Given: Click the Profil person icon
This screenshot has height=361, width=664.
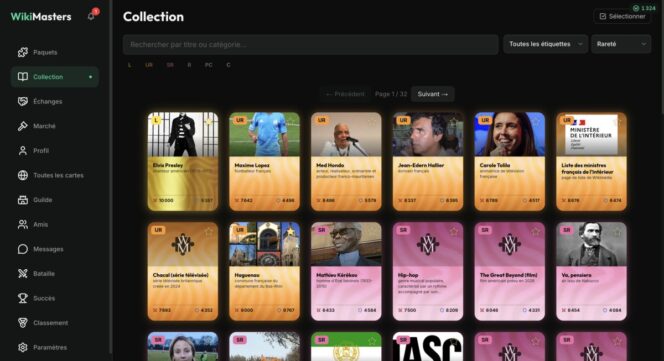Looking at the screenshot, I should click(23, 150).
